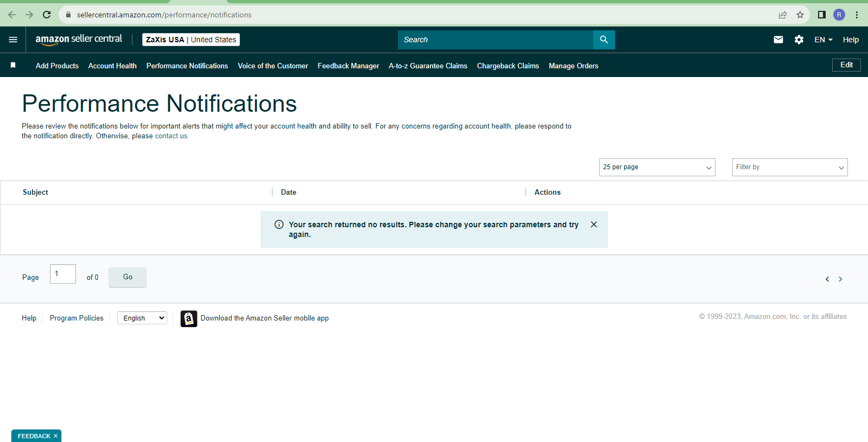The image size is (868, 442).
Task: Click the "of 0" page count text
Action: point(92,277)
